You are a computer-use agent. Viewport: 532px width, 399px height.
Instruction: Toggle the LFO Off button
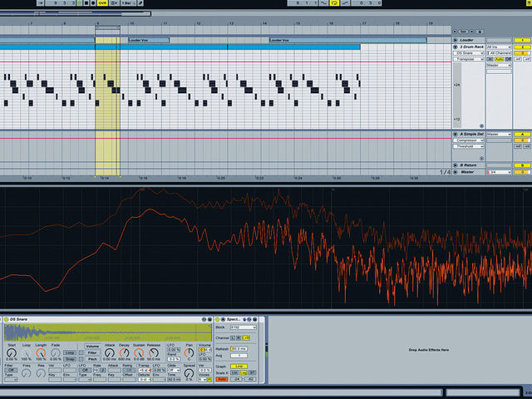(x=85, y=370)
